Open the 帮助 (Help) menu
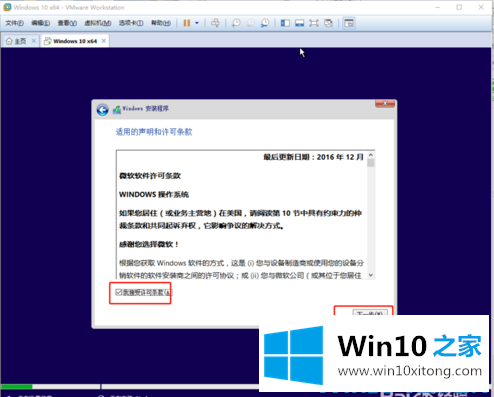This screenshot has width=494, height=397. pyautogui.click(x=161, y=23)
